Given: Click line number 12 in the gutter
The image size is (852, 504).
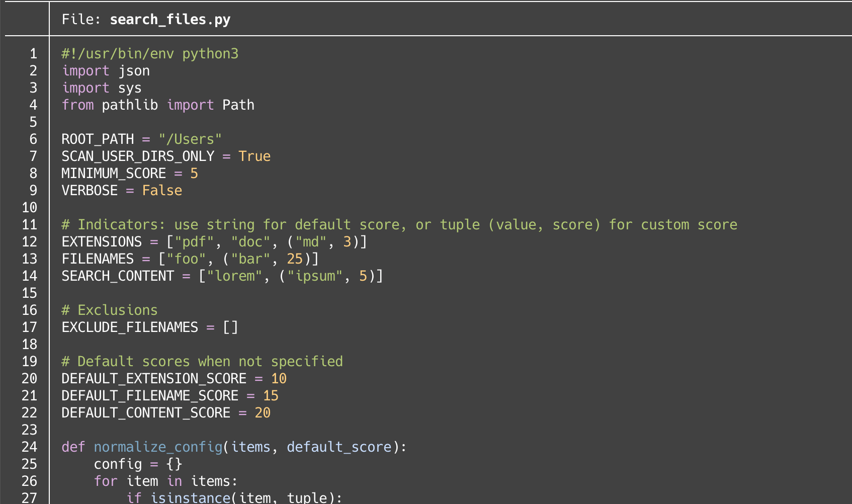Looking at the screenshot, I should (x=29, y=242).
